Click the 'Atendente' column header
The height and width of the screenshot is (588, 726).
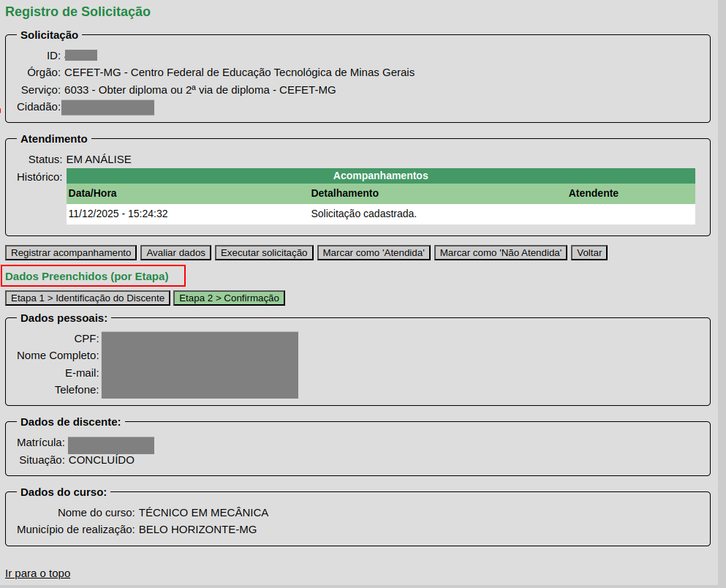(x=593, y=193)
